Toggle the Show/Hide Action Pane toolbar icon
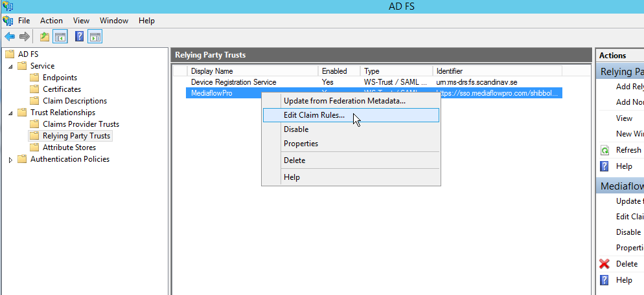 click(95, 37)
